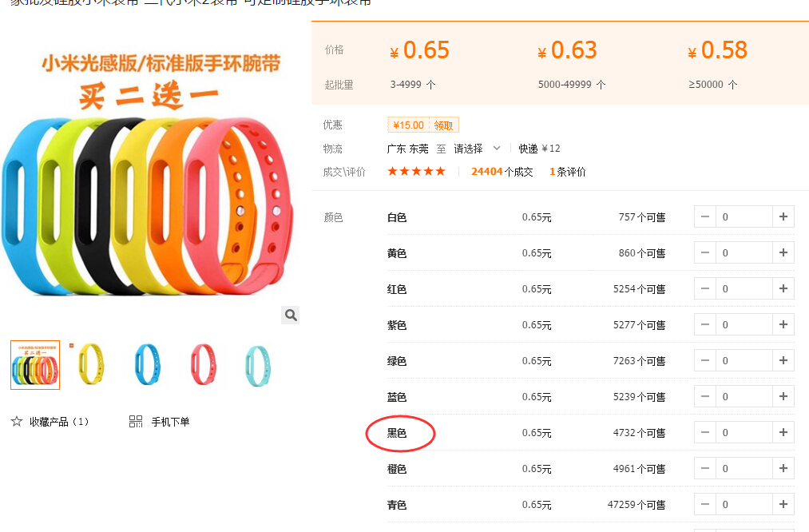Click 收藏产品 to save the product
The height and width of the screenshot is (532, 809).
pyautogui.click(x=59, y=422)
